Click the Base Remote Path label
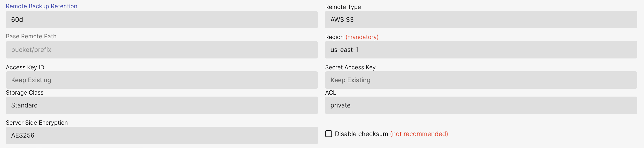Image resolution: width=644 pixels, height=148 pixels. 31,36
